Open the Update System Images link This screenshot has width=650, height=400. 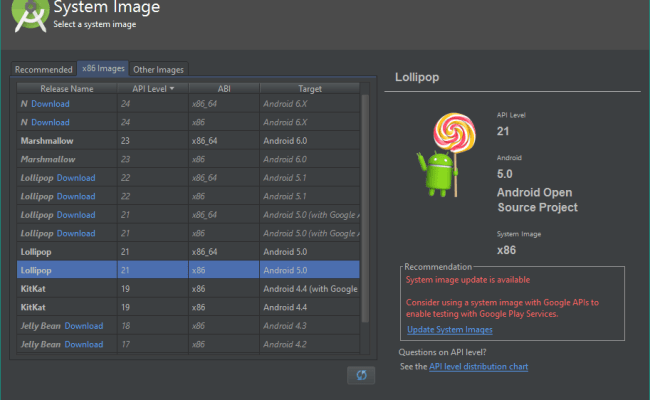tap(450, 330)
